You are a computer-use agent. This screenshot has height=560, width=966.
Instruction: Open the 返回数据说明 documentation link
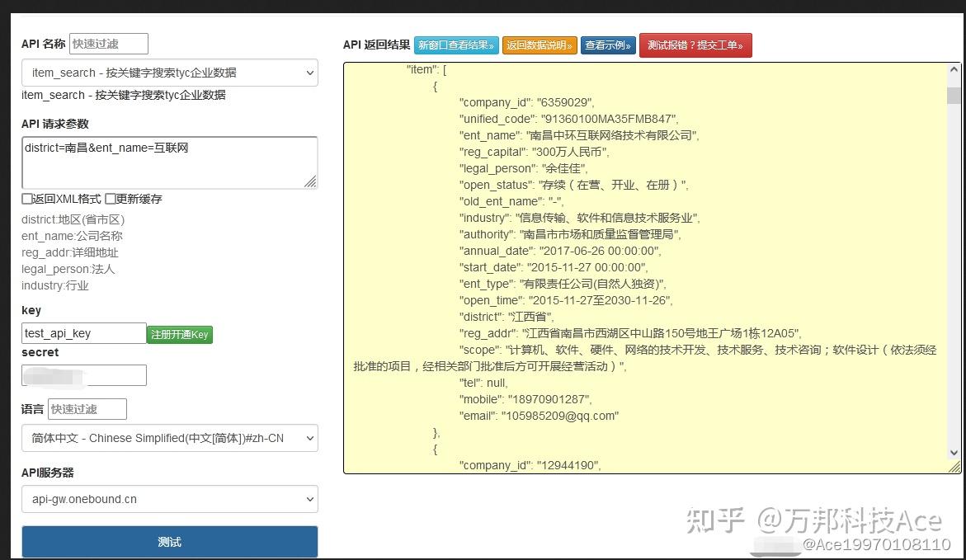(540, 45)
